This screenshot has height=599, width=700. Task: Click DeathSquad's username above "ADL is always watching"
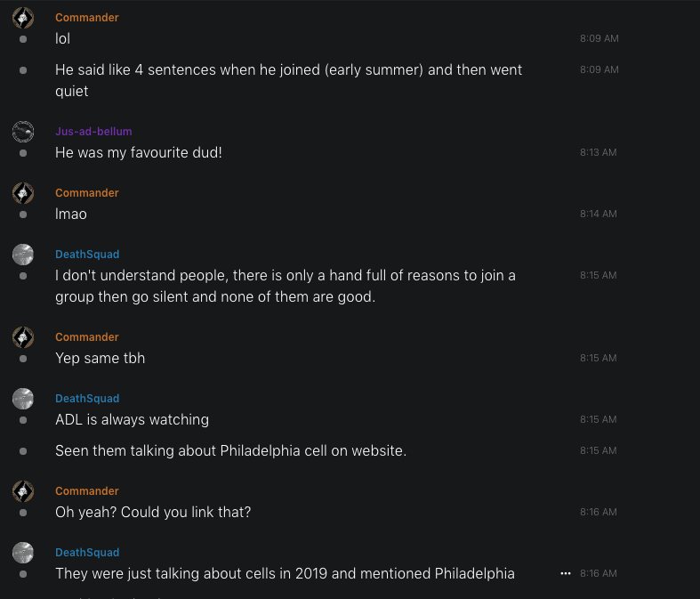tap(87, 399)
